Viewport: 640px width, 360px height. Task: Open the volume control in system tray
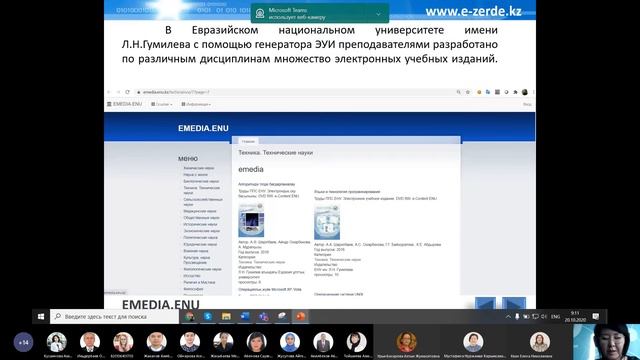(x=544, y=317)
